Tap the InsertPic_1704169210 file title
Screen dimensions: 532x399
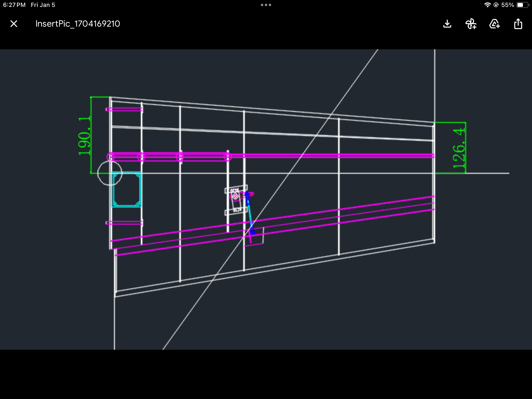[x=78, y=24]
